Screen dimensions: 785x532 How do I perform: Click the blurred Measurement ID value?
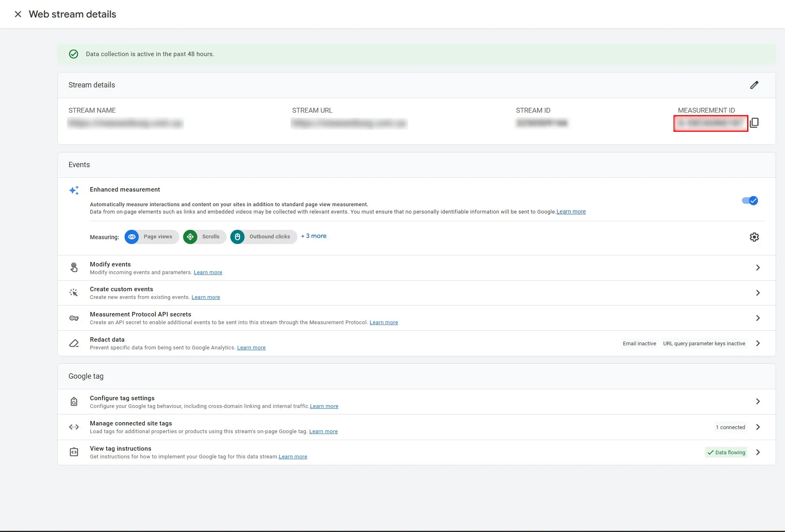coord(711,123)
